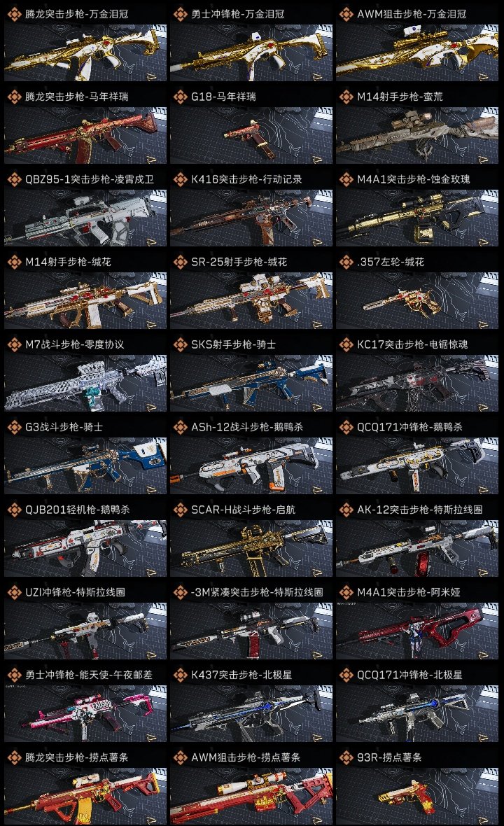Choose the ASh-12战斗步枪-鹅鸭杀 skin image
This screenshot has width=504, height=826.
click(x=251, y=465)
